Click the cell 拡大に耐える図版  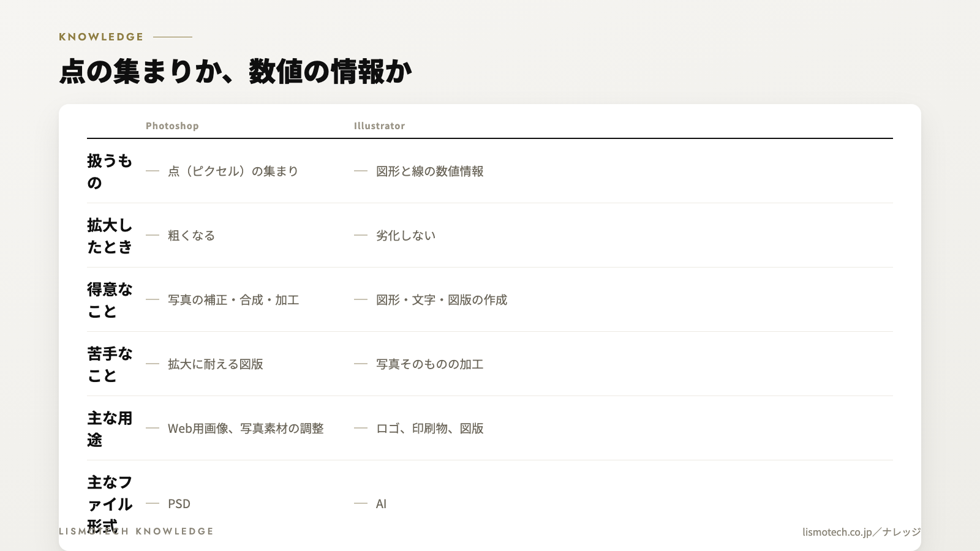[215, 364]
